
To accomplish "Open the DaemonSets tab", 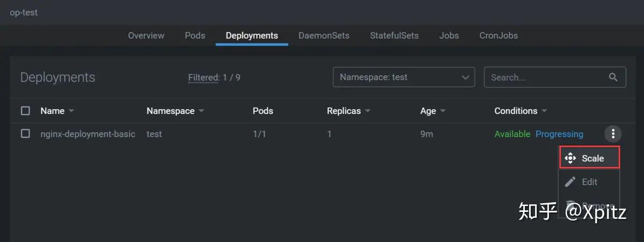I will click(x=324, y=35).
